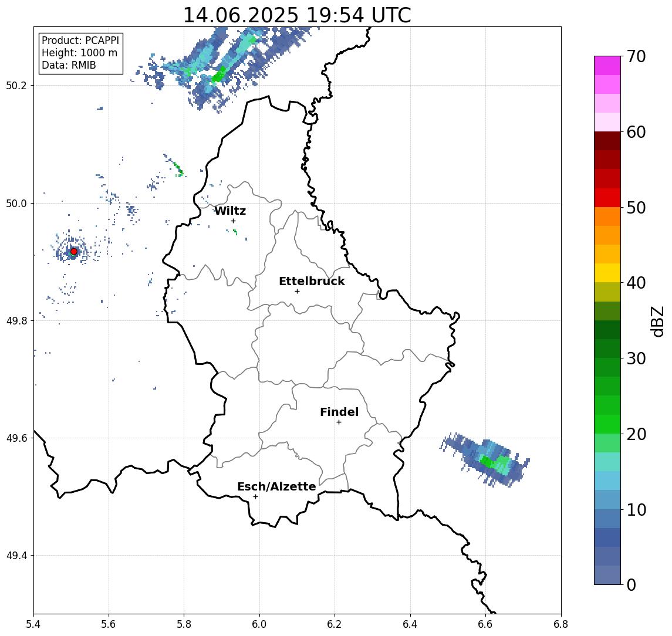Click the plus marker below Findel
672x636 pixels.
[x=339, y=422]
